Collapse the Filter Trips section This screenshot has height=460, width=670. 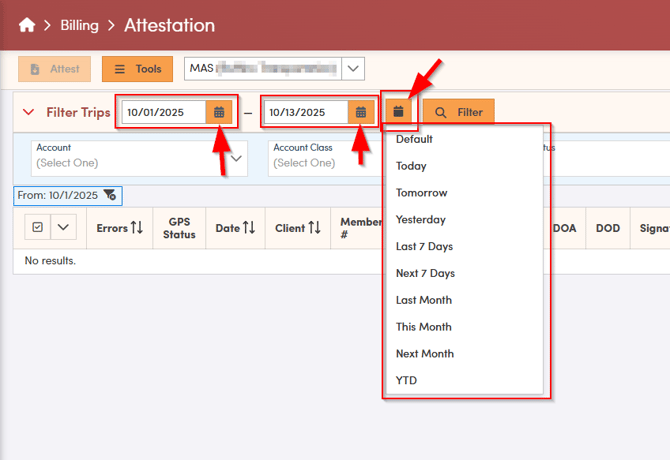click(x=28, y=113)
